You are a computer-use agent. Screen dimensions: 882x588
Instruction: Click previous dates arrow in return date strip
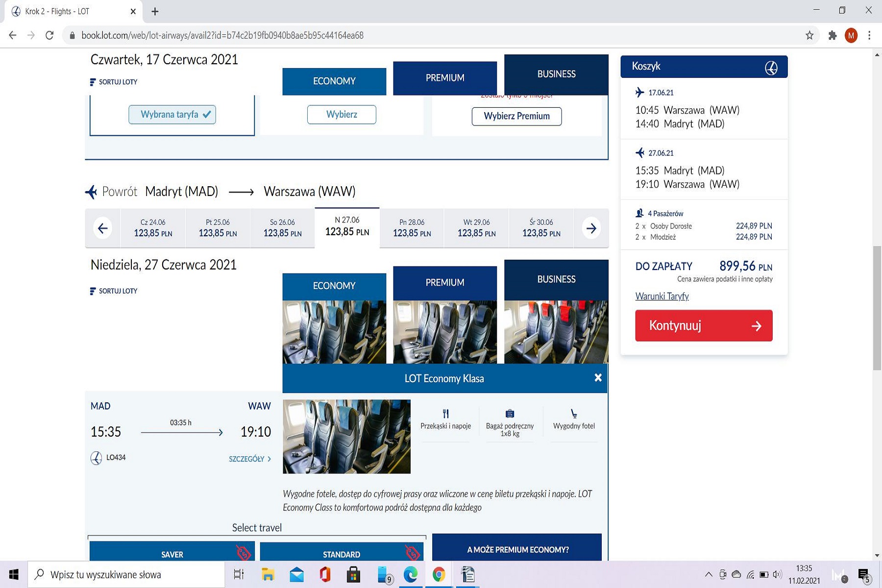(103, 228)
